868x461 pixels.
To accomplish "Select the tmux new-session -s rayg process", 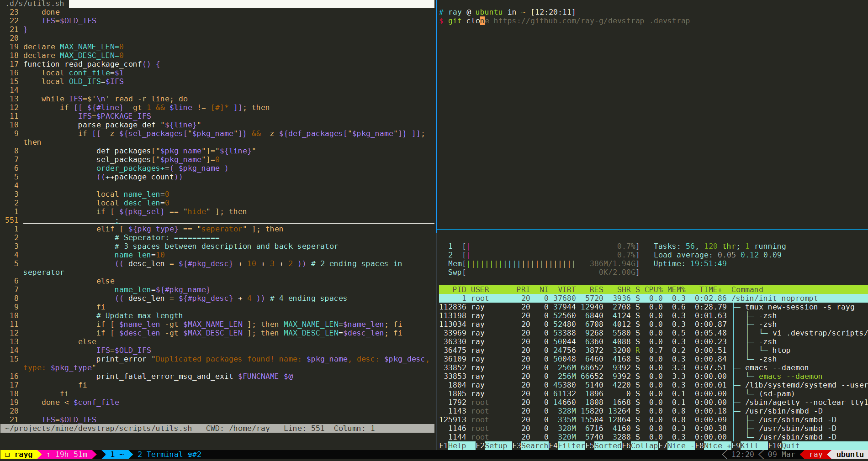I will click(x=653, y=307).
